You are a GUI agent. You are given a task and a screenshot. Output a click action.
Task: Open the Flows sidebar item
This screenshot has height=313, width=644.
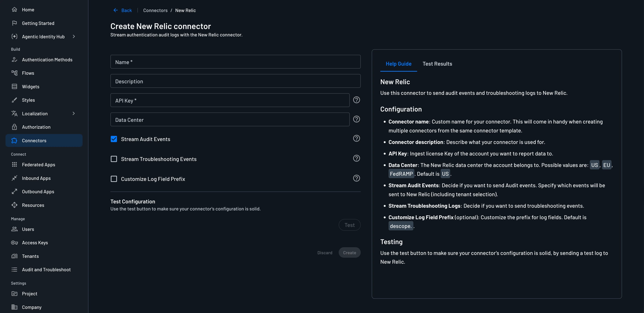pyautogui.click(x=44, y=73)
